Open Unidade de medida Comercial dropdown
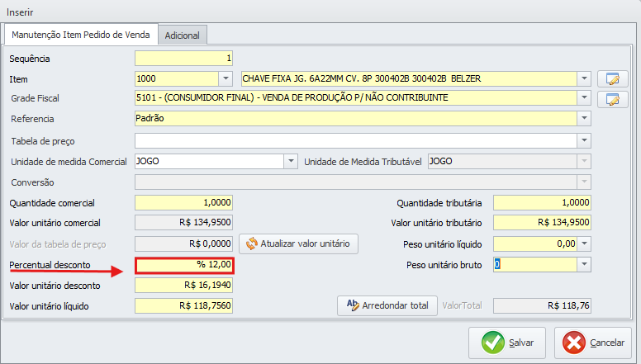The image size is (641, 364). [290, 162]
